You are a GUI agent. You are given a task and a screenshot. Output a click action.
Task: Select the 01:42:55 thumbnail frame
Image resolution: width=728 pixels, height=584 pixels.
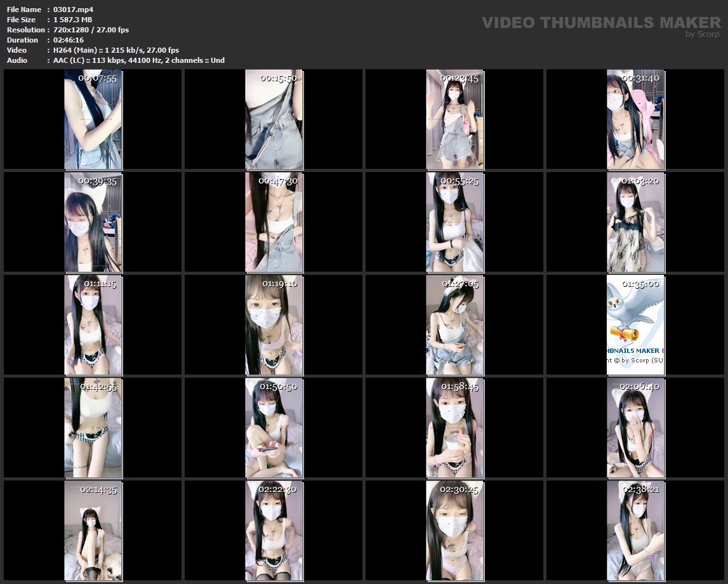point(93,428)
